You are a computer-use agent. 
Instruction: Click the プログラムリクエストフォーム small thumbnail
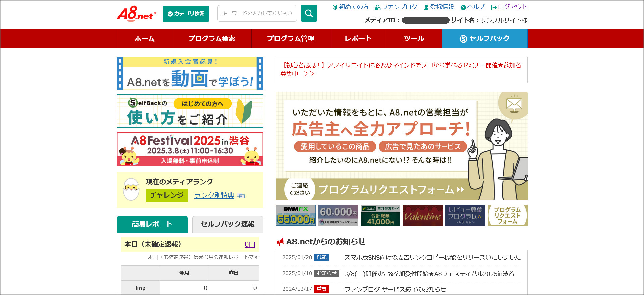[507, 215]
